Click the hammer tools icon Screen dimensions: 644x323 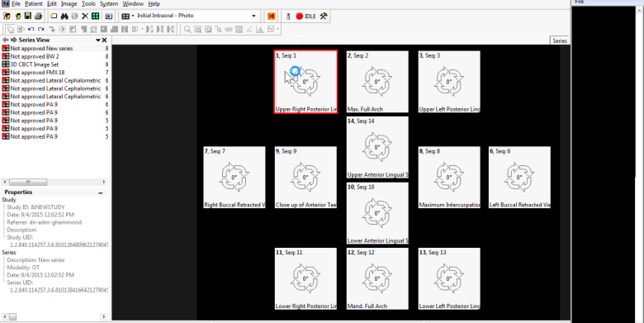click(x=324, y=16)
